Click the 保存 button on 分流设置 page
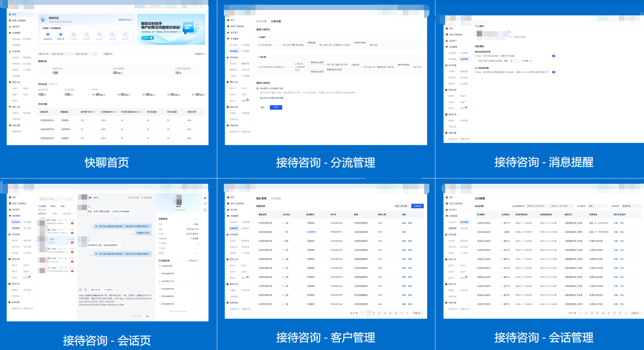The height and width of the screenshot is (350, 644). 276,107
